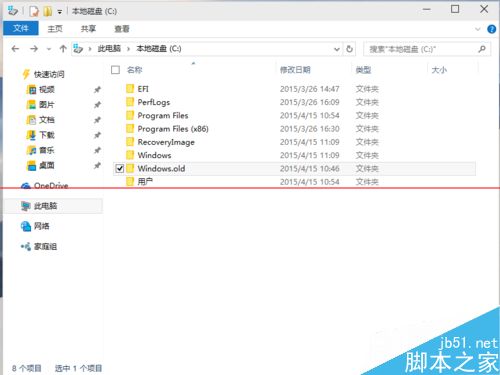Image resolution: width=500 pixels, height=375 pixels.
Task: Click the date 2015/3/26 14:47 of EFI
Action: tap(309, 89)
